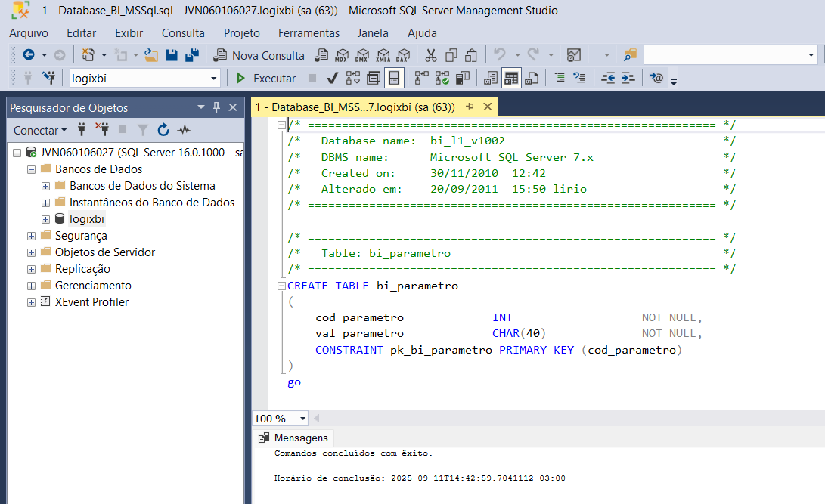Click the Cut scissors icon
The width and height of the screenshot is (825, 504).
click(x=431, y=55)
